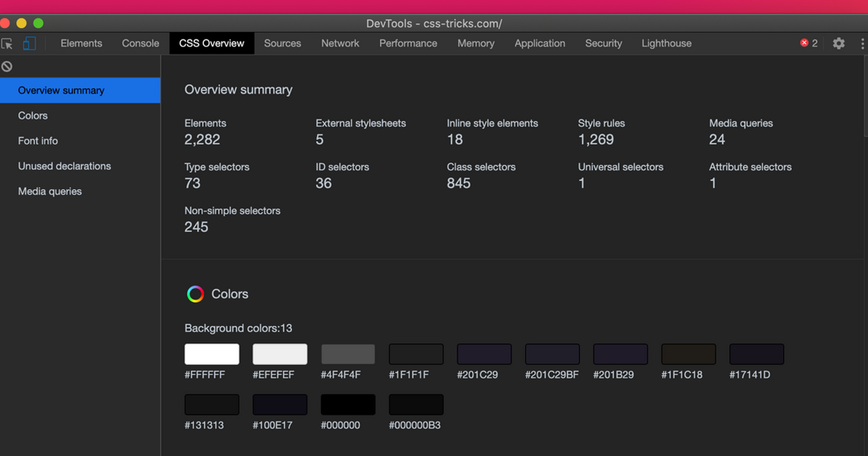Click the #FFFFFF white background swatch
The height and width of the screenshot is (456, 868).
pos(212,354)
